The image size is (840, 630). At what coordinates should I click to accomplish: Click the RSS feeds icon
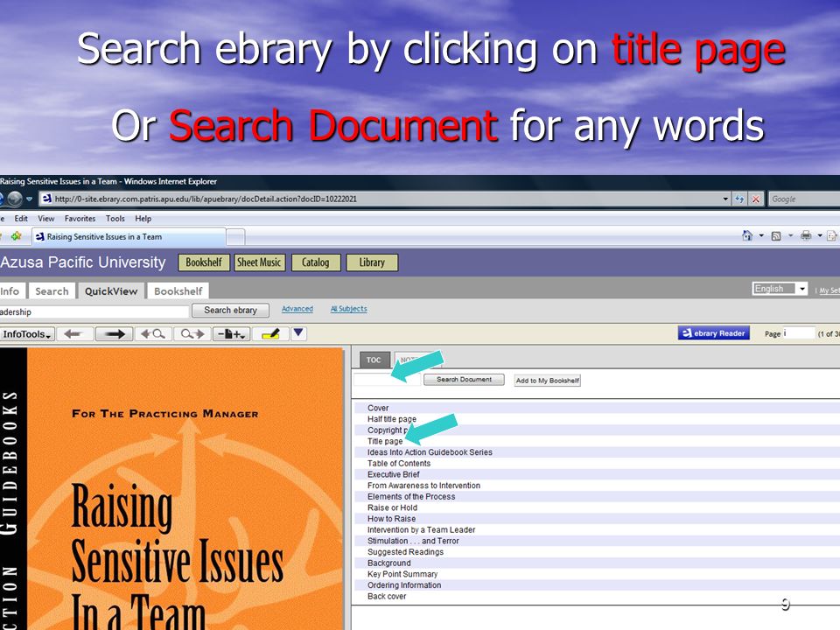tap(776, 235)
